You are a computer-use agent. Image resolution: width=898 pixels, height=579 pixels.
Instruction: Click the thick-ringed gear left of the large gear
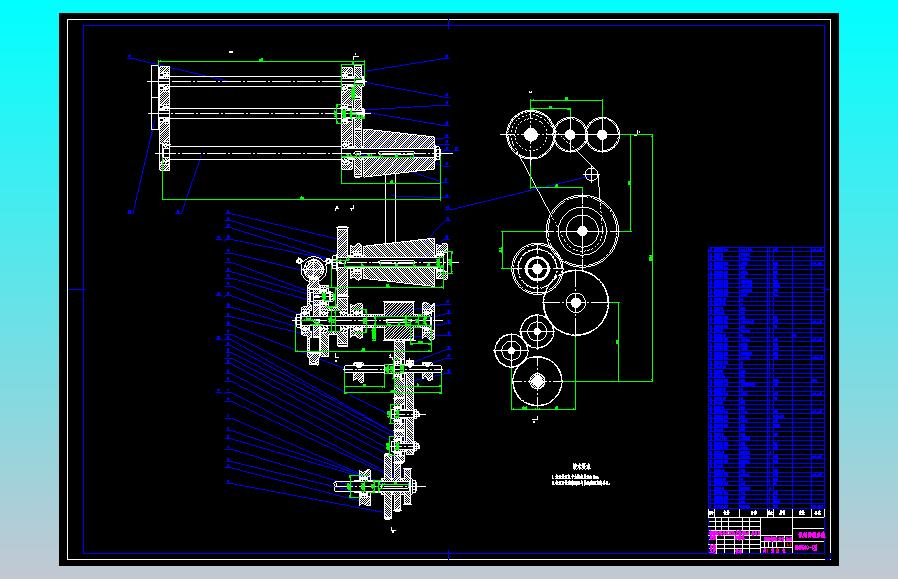(537, 268)
